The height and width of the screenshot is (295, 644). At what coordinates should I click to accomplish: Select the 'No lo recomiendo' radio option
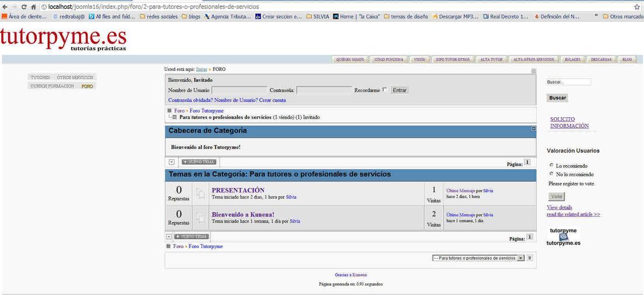551,174
